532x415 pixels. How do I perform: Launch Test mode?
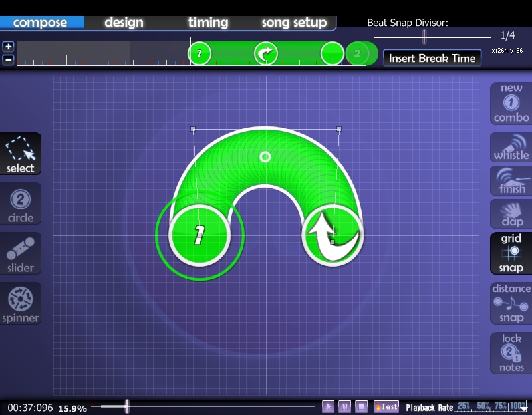click(386, 406)
